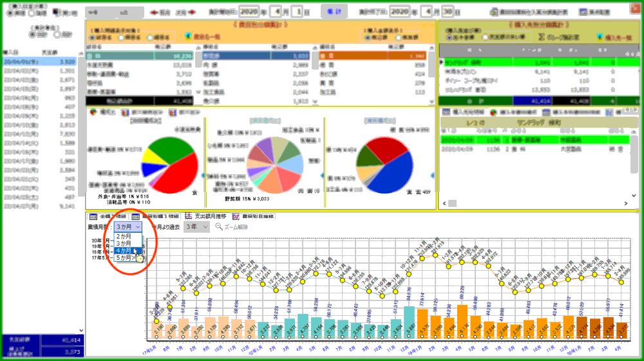Open the pie chart icon tab above the first pie

click(93, 112)
